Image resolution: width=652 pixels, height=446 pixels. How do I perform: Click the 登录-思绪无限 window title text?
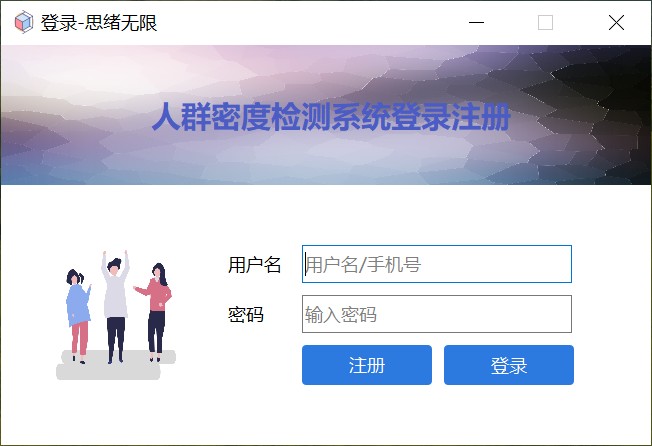(x=99, y=22)
